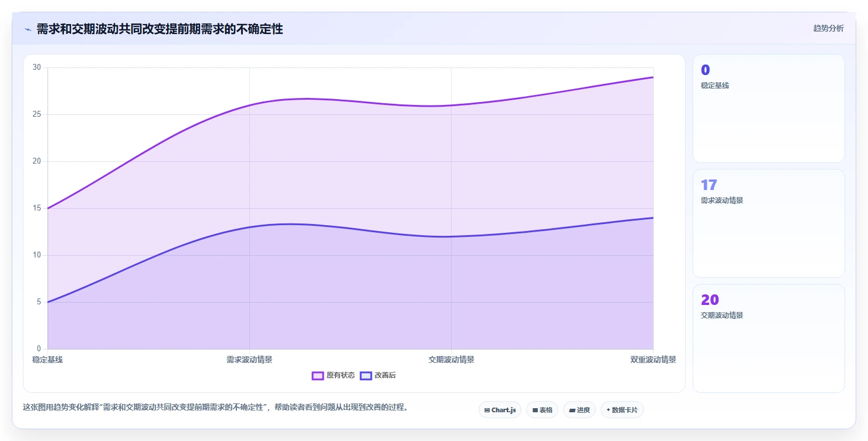Click the 表格 tag button
The width and height of the screenshot is (868, 441).
[542, 410]
